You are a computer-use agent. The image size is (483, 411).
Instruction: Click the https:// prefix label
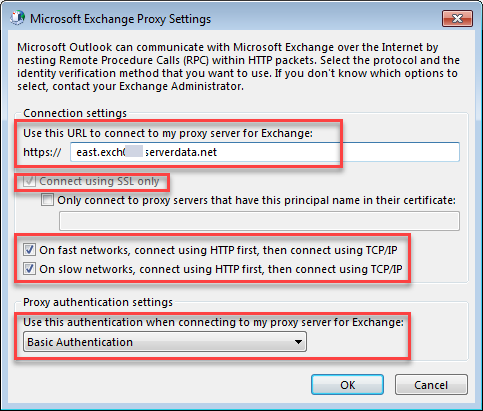pos(42,152)
